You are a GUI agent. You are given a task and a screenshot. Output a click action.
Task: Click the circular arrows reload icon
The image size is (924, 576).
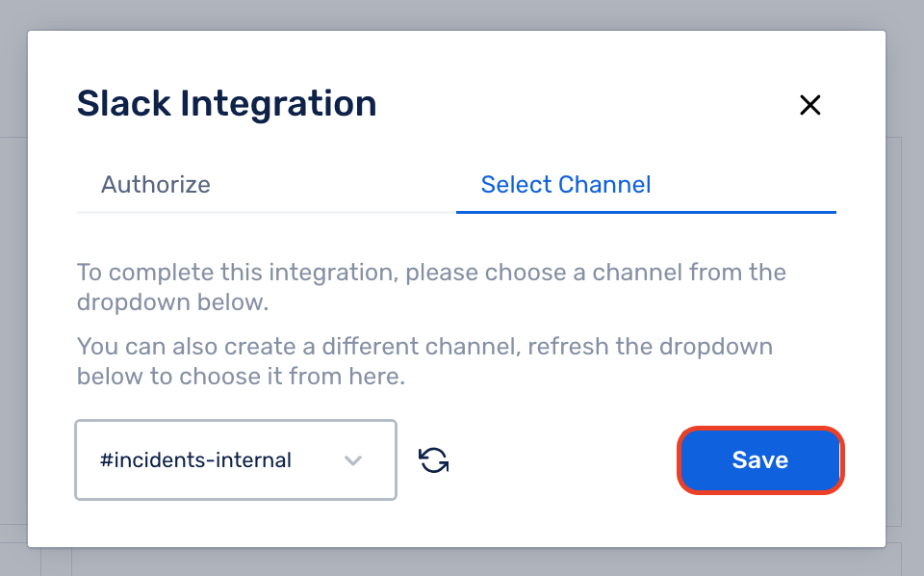[x=434, y=459]
